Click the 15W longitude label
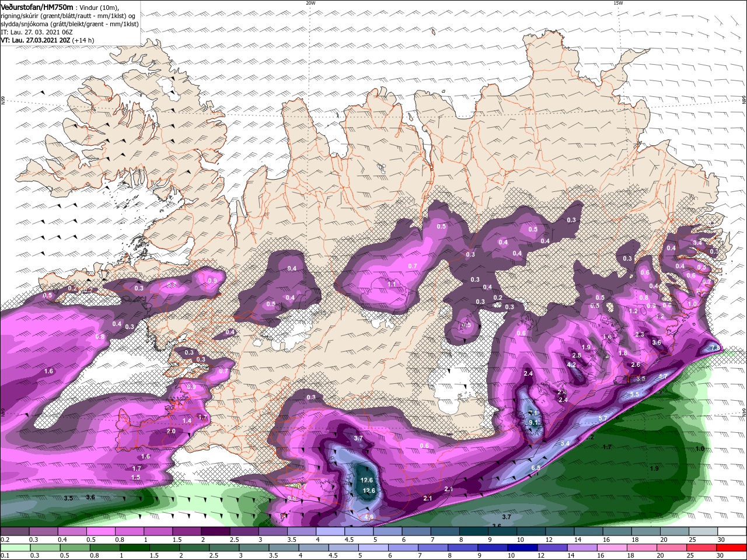Image resolution: width=747 pixels, height=560 pixels. [x=618, y=3]
